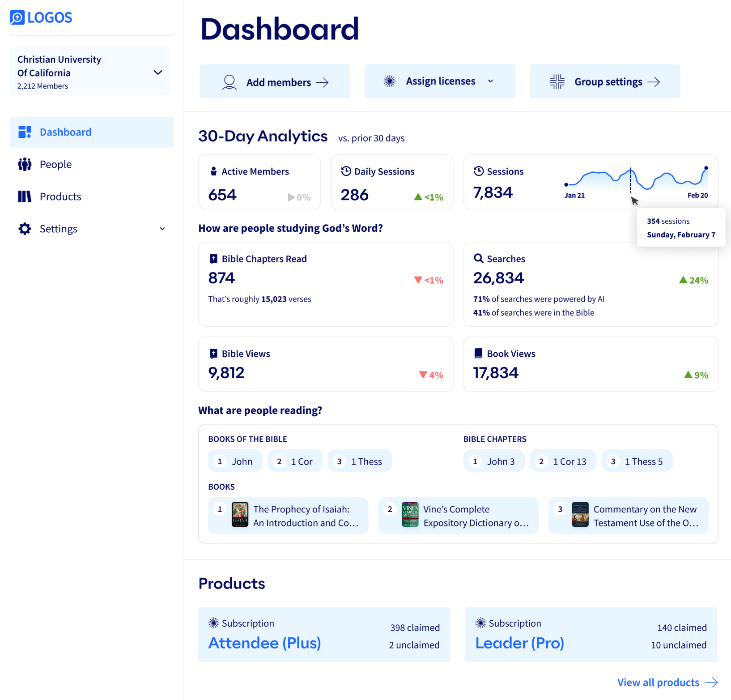Click the red down triangle by 4%
Image resolution: width=731 pixels, height=700 pixels.
[x=423, y=375]
